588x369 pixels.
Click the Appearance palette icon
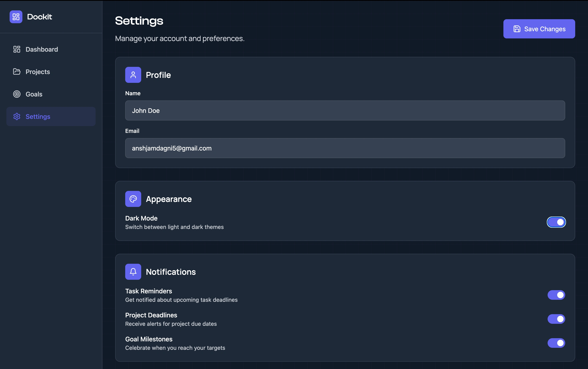coord(133,199)
